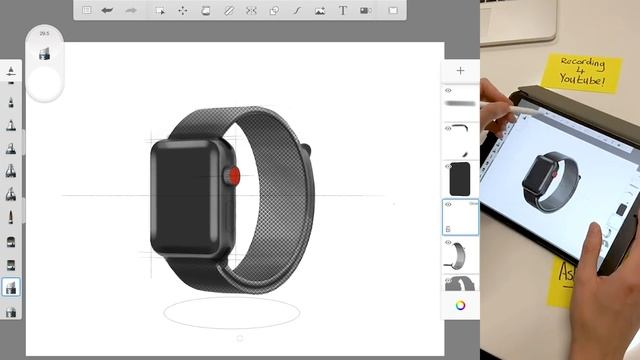This screenshot has height=360, width=640.
Task: Open the white color circle in the puck
Action: [44, 83]
